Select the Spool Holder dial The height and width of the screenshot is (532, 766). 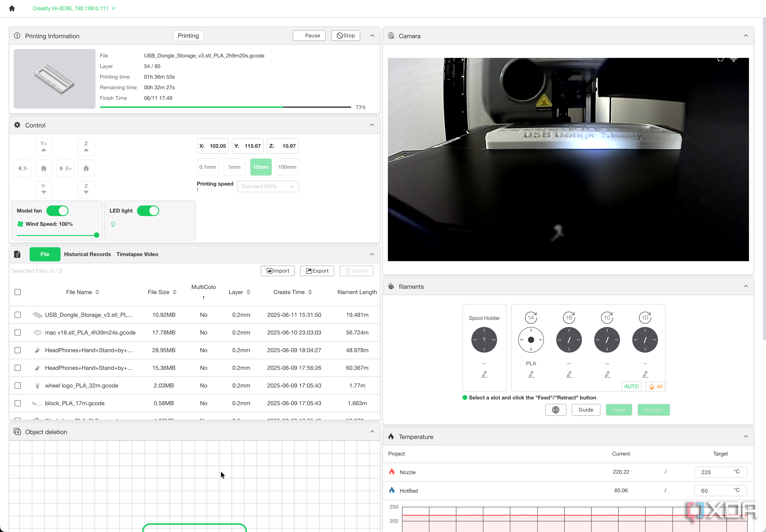[x=484, y=340]
